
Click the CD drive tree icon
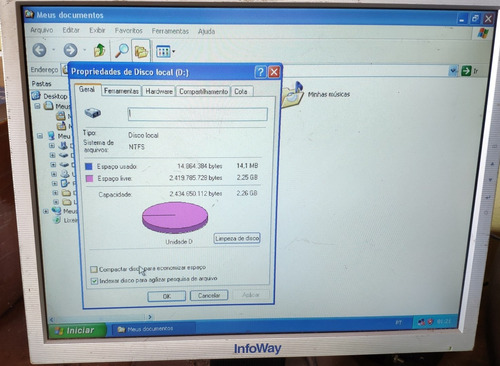[64, 174]
